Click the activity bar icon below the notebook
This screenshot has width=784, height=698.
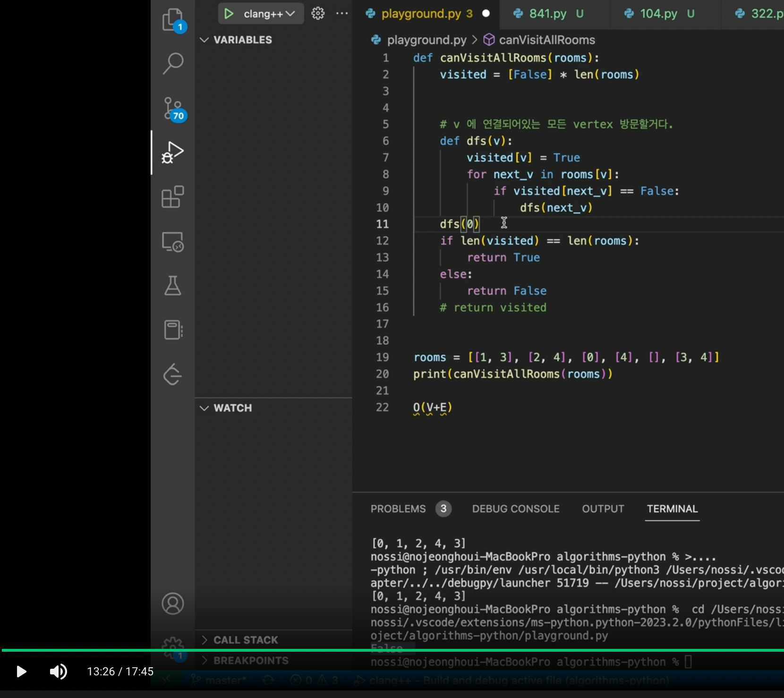173,375
